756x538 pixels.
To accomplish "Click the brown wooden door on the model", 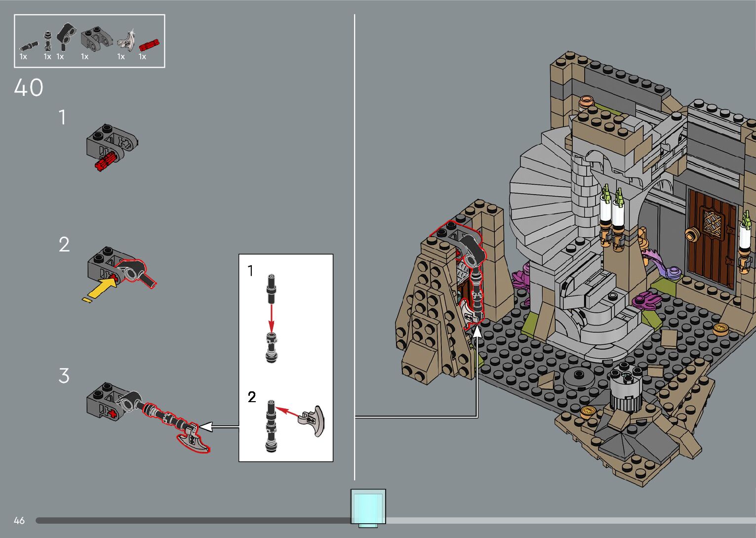I will click(710, 237).
